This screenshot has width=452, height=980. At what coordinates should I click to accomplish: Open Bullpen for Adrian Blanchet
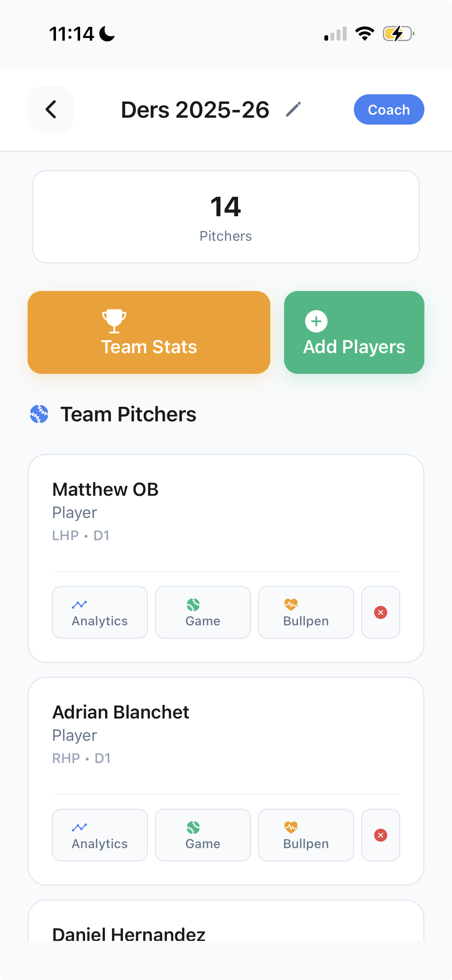[306, 835]
